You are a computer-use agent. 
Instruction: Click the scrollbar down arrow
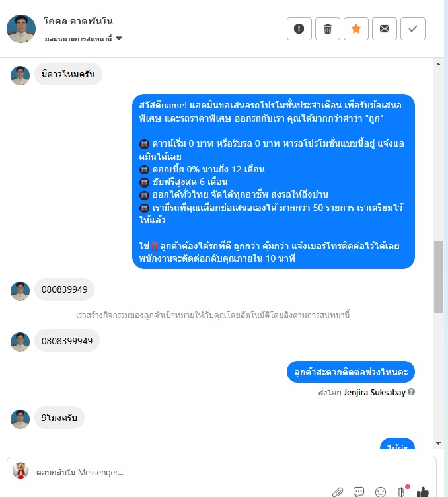coord(438,443)
